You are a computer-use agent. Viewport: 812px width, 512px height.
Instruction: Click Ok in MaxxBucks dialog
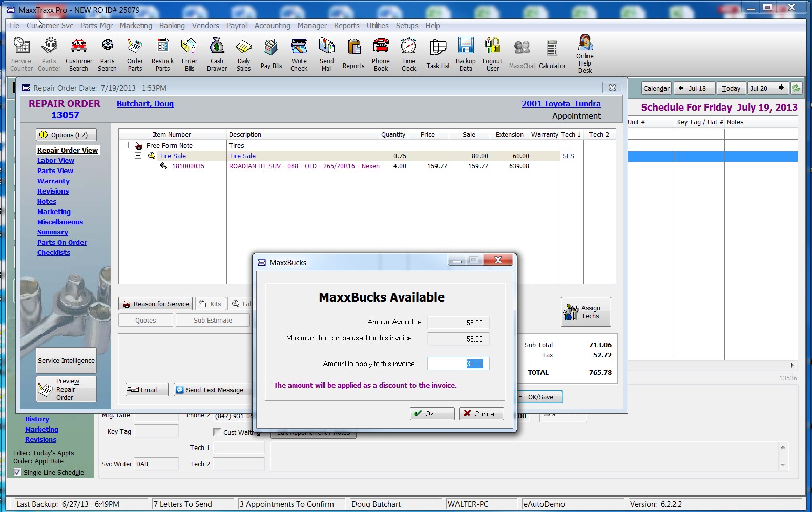pyautogui.click(x=432, y=414)
